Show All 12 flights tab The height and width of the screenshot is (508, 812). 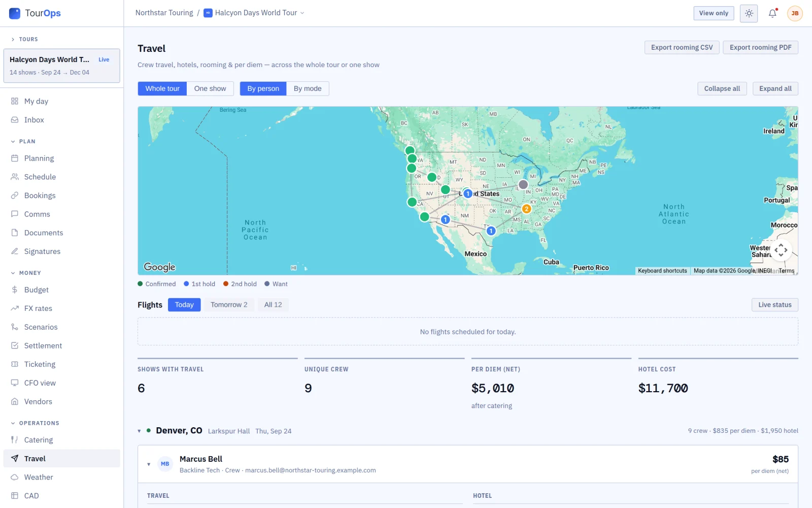pos(273,305)
